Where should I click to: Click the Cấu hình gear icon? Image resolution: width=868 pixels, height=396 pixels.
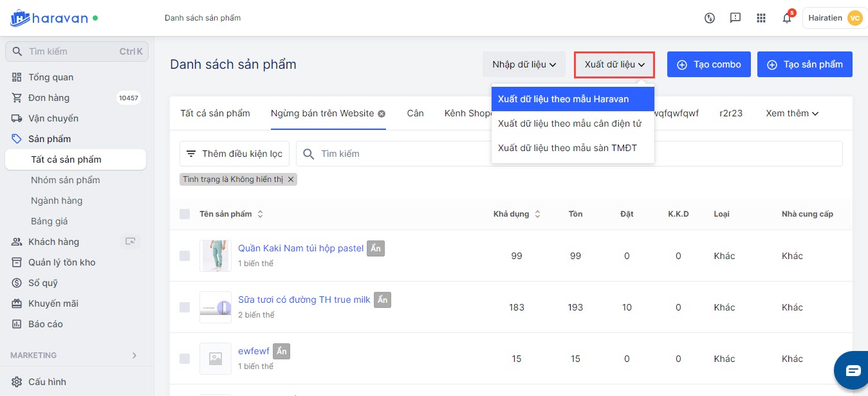(x=17, y=382)
